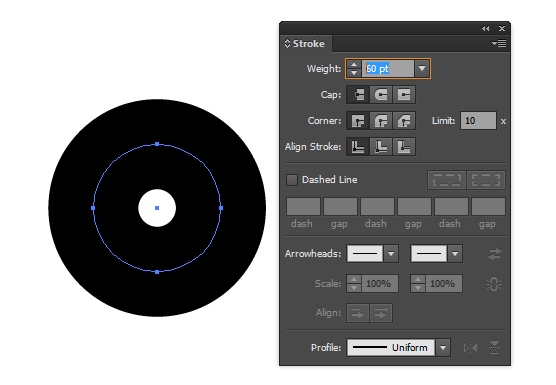Select the circle's right anchor point

pos(221,208)
